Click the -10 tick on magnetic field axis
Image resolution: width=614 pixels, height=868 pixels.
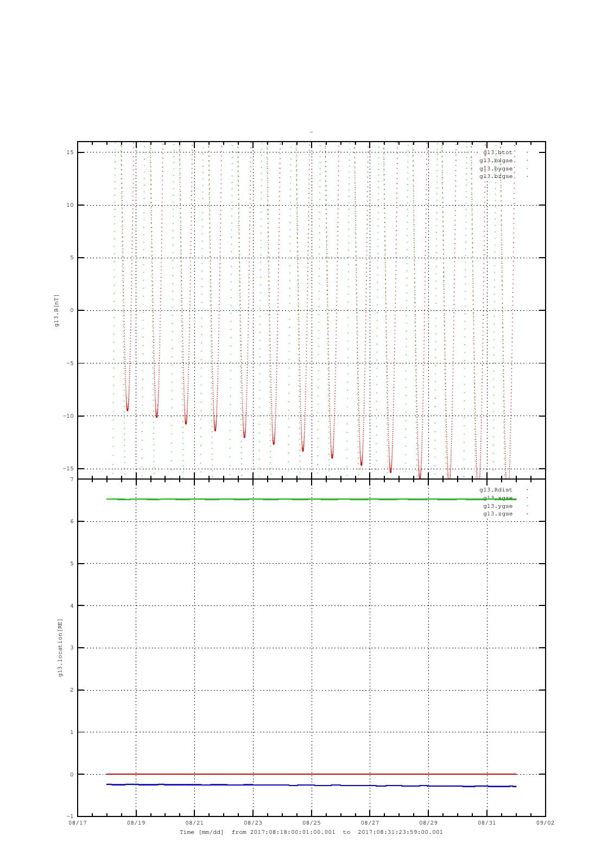(68, 416)
